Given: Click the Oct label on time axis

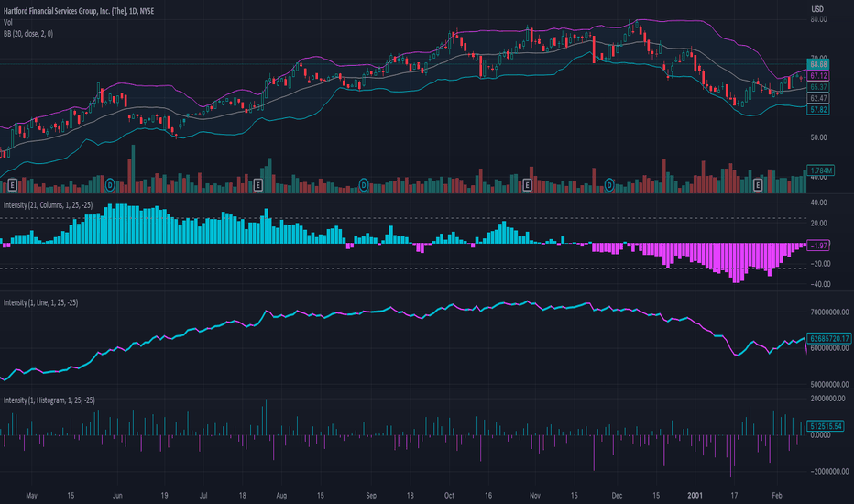Looking at the screenshot, I should pos(449,495).
